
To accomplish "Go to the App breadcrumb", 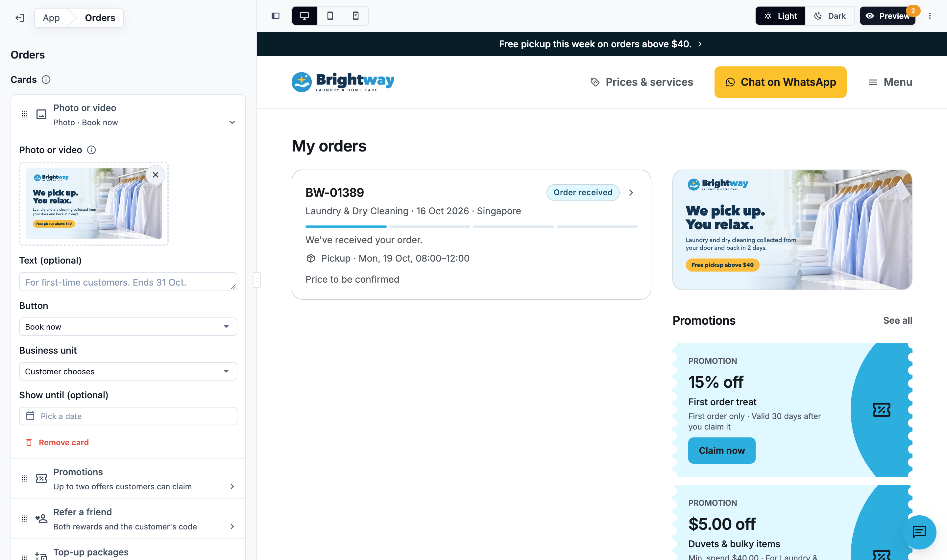I will coord(51,18).
